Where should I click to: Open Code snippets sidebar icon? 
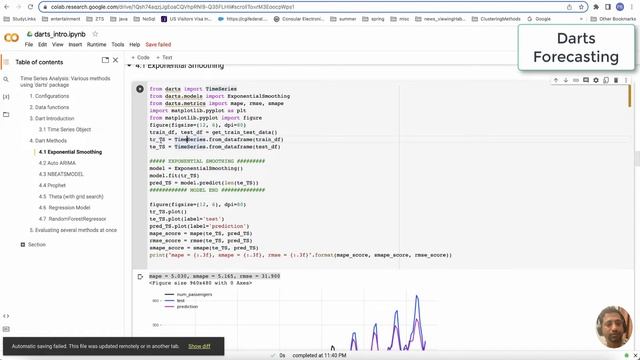[6, 316]
